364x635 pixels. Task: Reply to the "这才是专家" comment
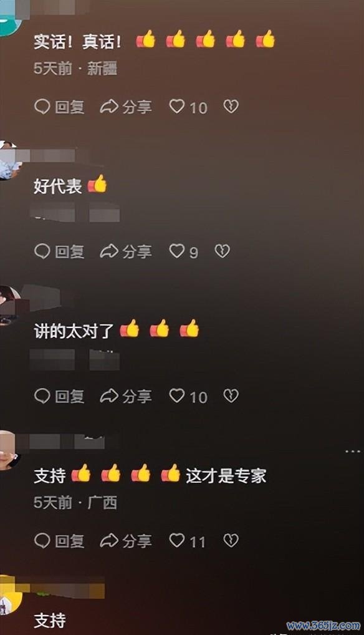click(59, 541)
